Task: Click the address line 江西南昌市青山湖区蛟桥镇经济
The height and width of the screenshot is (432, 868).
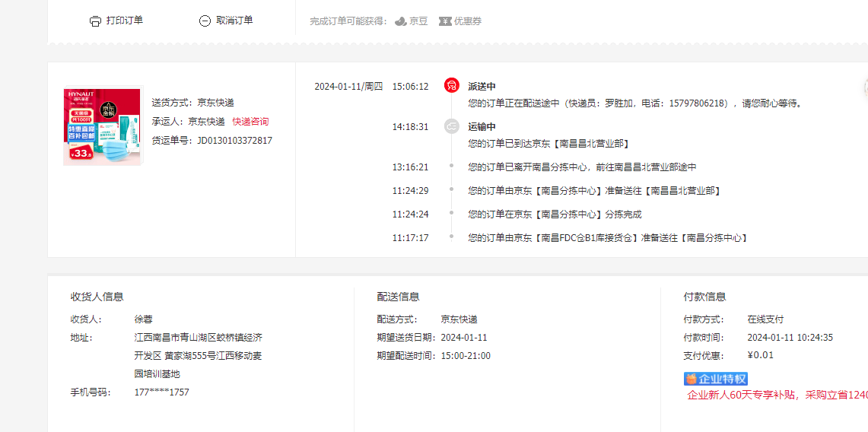Action: (x=199, y=338)
